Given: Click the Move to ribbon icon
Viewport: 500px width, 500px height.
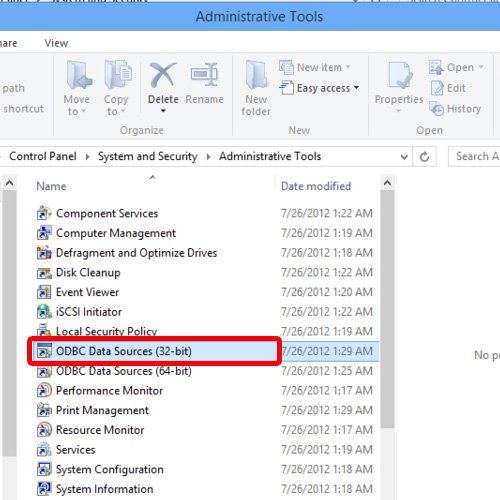Looking at the screenshot, I should pyautogui.click(x=79, y=75).
